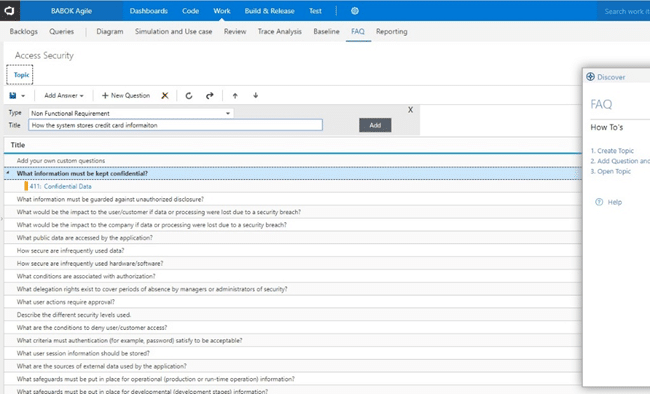The width and height of the screenshot is (650, 395).
Task: Select the delegation rights question row
Action: click(x=293, y=289)
